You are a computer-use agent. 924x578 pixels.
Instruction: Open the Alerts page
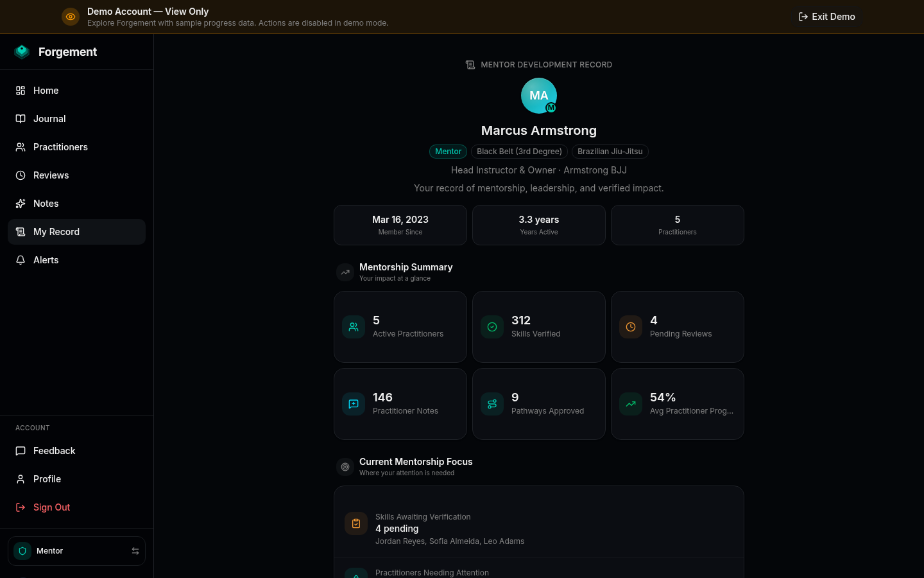point(76,260)
